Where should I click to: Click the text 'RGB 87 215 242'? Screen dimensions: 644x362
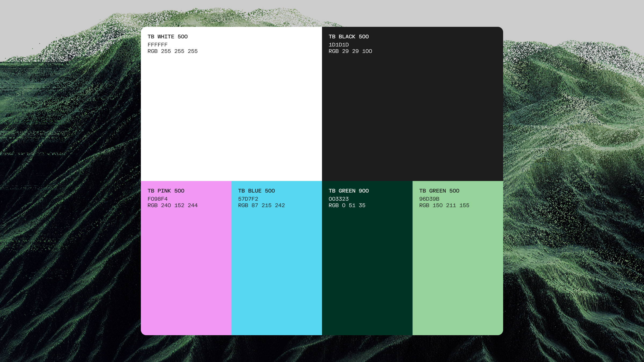[x=262, y=205]
